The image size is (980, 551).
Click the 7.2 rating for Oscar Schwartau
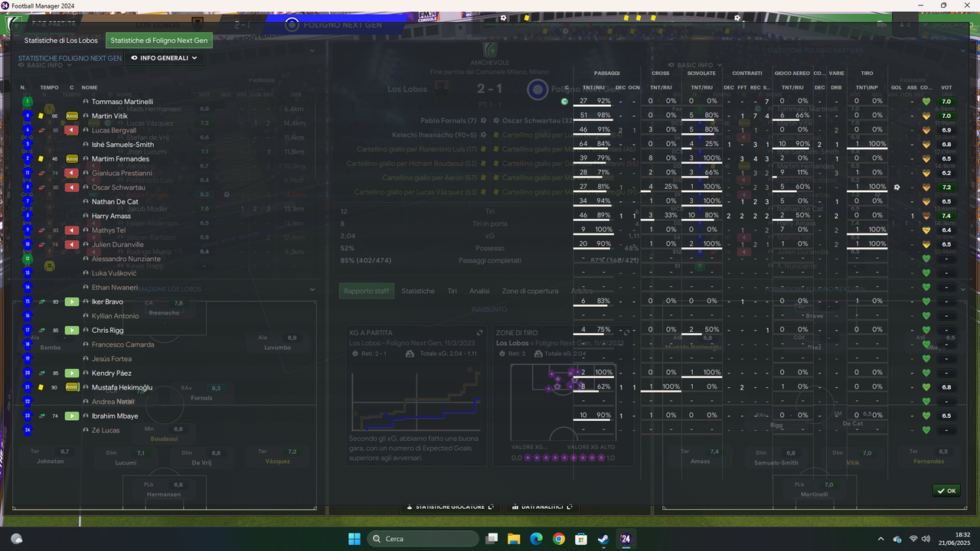[946, 187]
